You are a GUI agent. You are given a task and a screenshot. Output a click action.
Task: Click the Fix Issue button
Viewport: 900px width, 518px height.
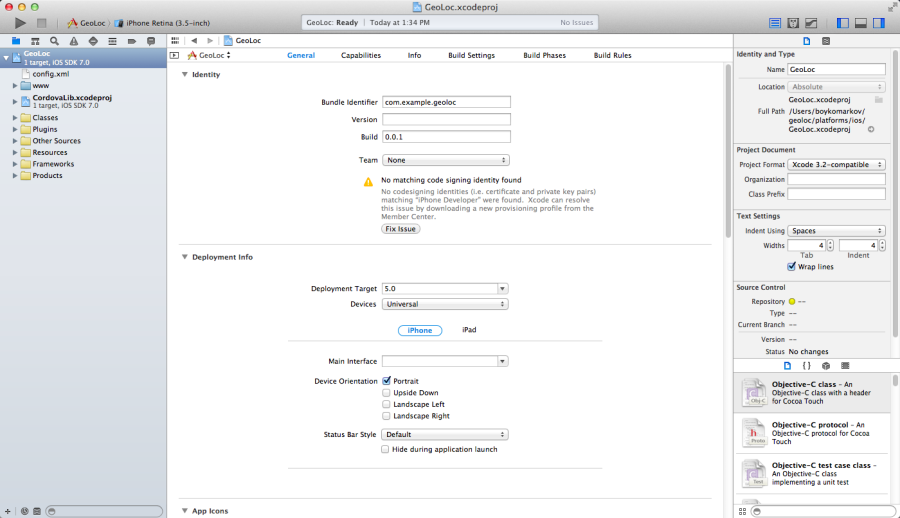click(401, 229)
